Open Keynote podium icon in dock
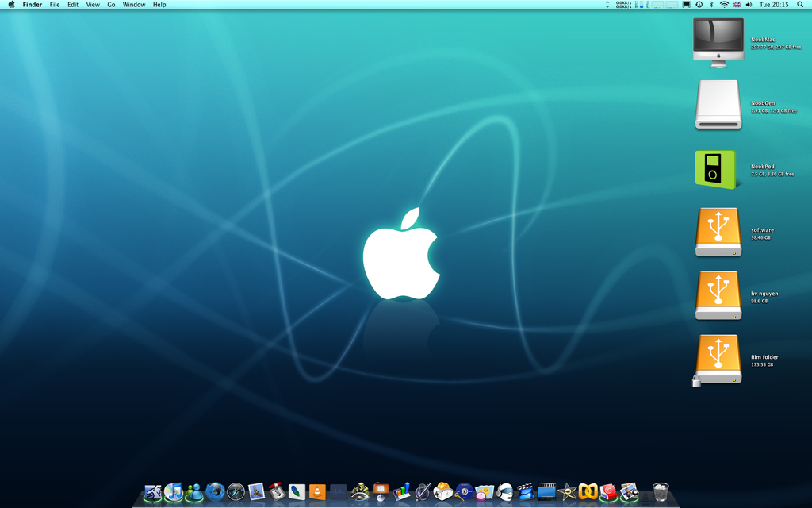 coord(381,491)
